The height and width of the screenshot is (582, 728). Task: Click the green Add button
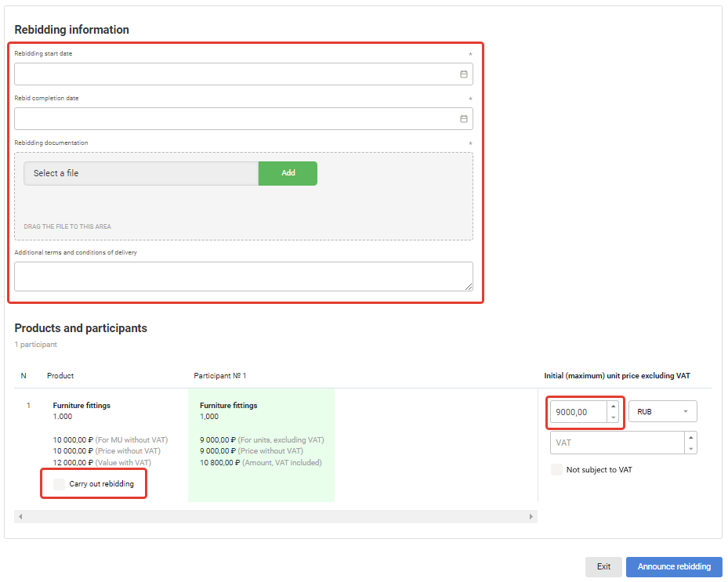point(288,173)
